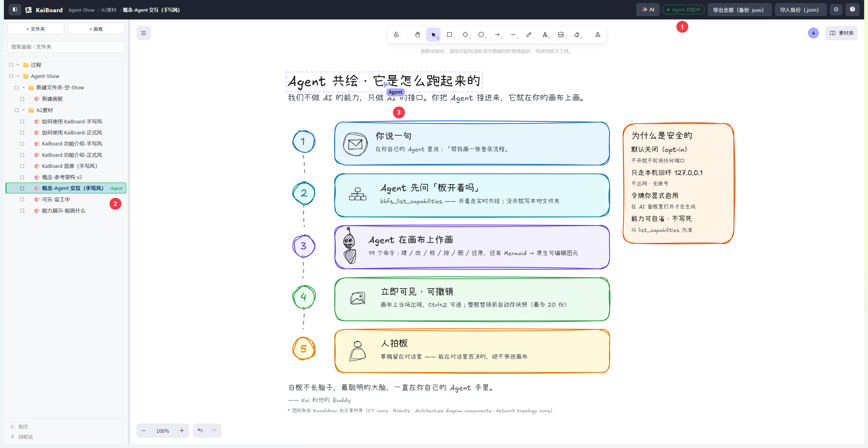Screen dimensions: 868x448
Task: Check 如何使用 KaiBoard-手写风 checkbox
Action: click(x=22, y=121)
